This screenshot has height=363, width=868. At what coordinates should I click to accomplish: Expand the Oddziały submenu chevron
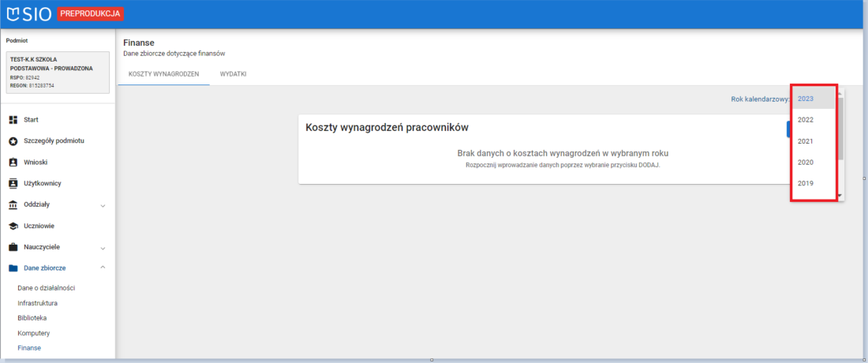(103, 205)
